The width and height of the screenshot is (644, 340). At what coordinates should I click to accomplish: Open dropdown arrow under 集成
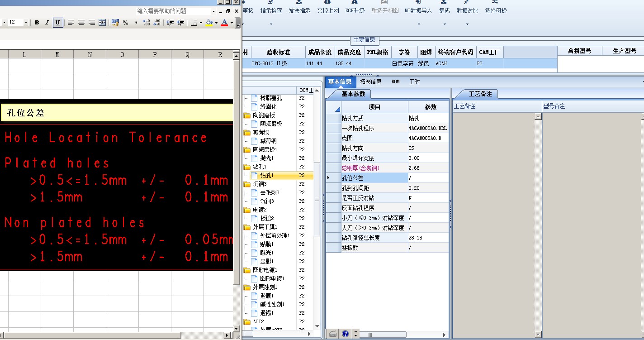click(445, 24)
